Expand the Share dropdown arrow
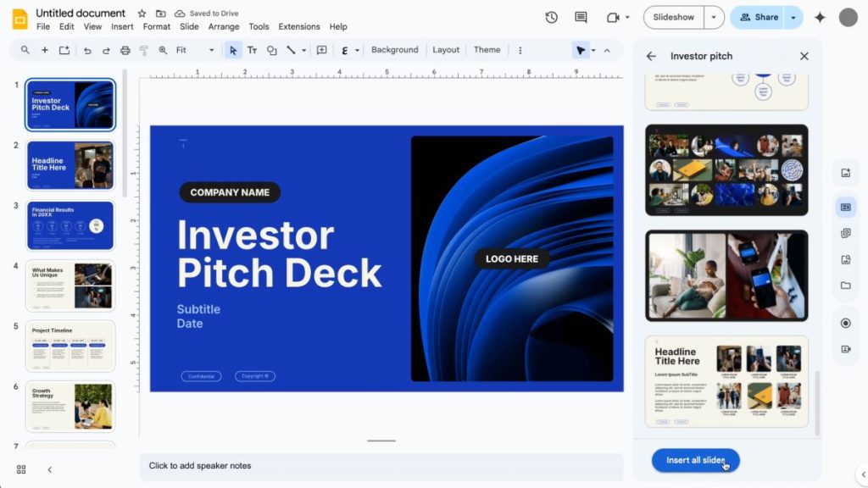The image size is (868, 488). [793, 17]
